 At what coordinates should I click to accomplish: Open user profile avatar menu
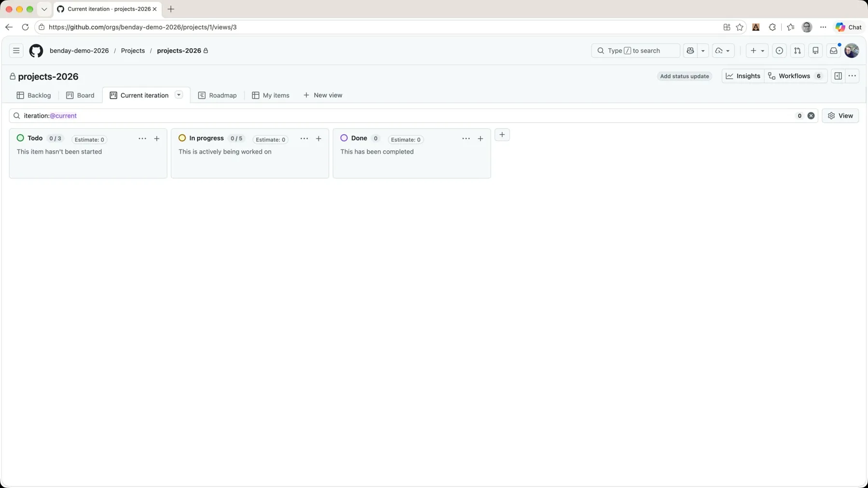(852, 51)
